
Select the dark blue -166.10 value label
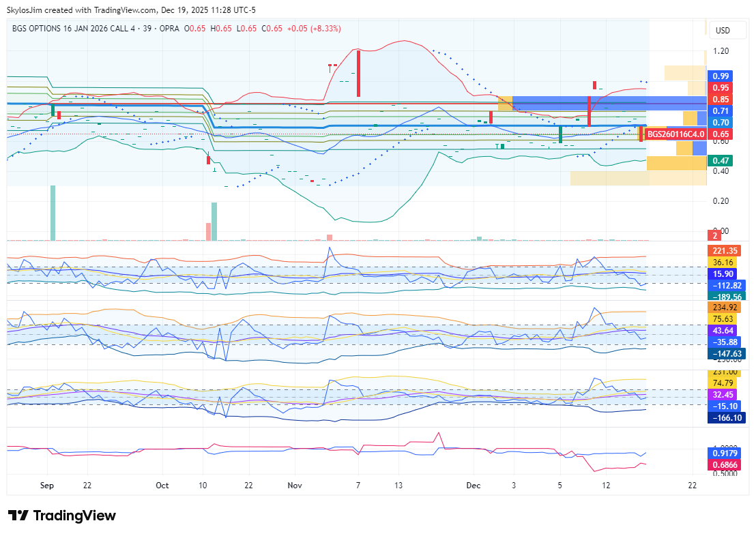[x=726, y=417]
